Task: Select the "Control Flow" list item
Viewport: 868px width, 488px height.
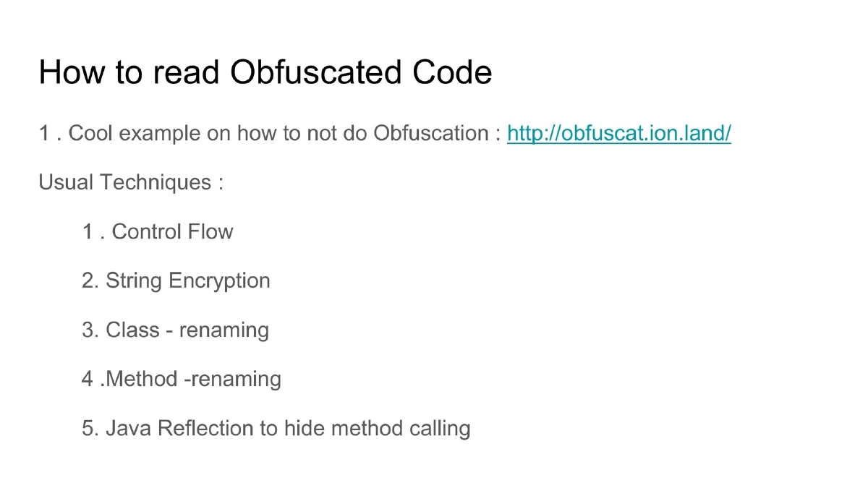Action: point(172,232)
